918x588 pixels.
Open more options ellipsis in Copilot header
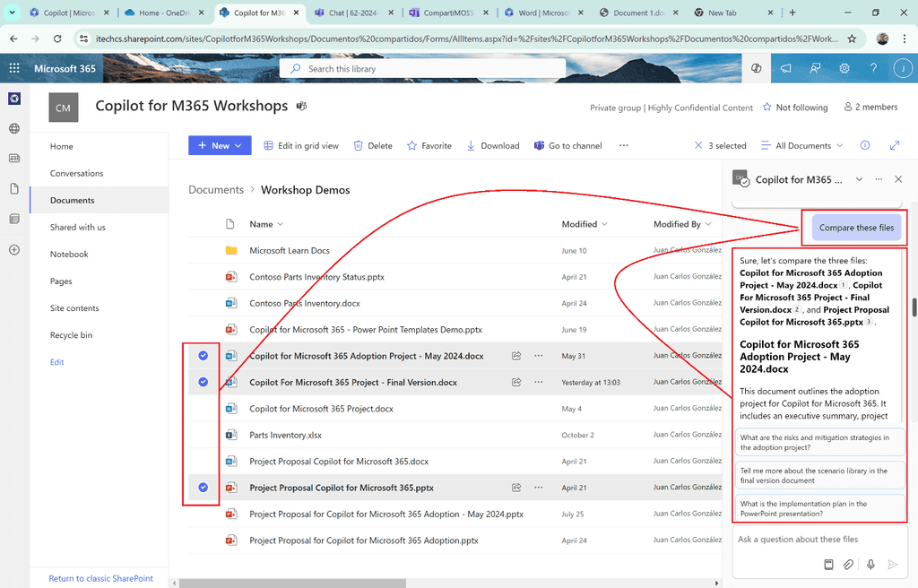coord(879,179)
